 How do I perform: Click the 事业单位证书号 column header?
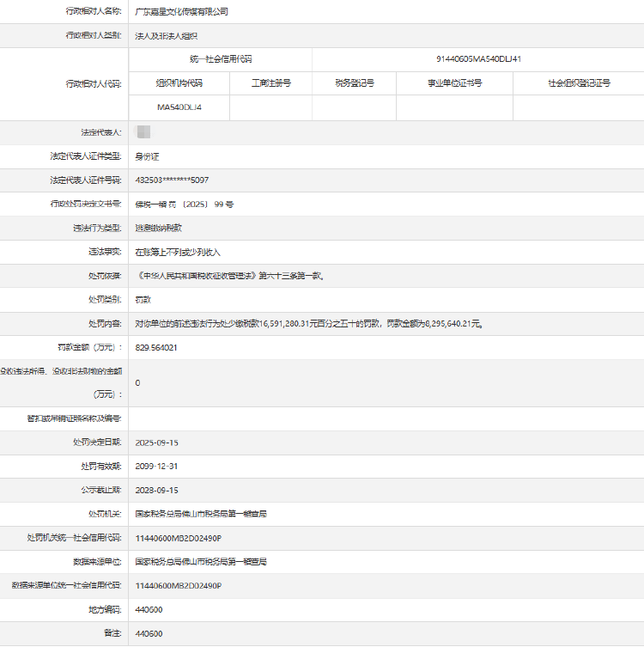pyautogui.click(x=454, y=83)
